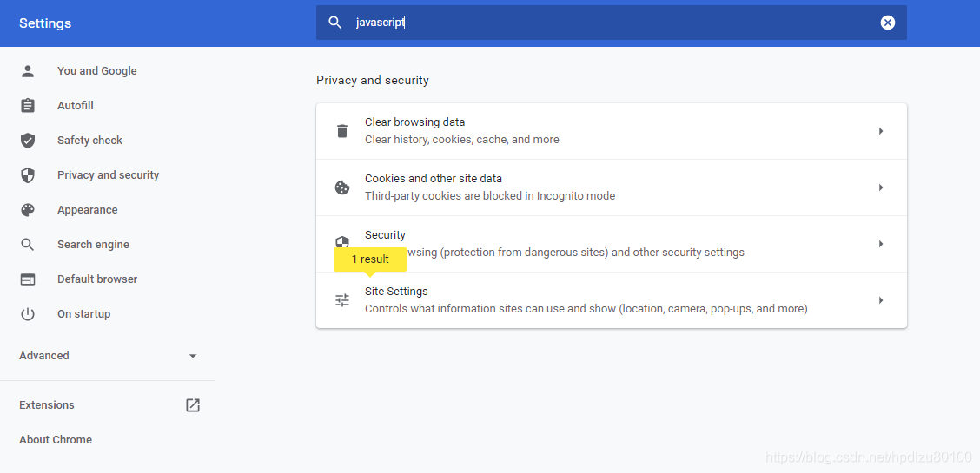Click the palette icon beside Appearance
The image size is (980, 473).
[28, 210]
